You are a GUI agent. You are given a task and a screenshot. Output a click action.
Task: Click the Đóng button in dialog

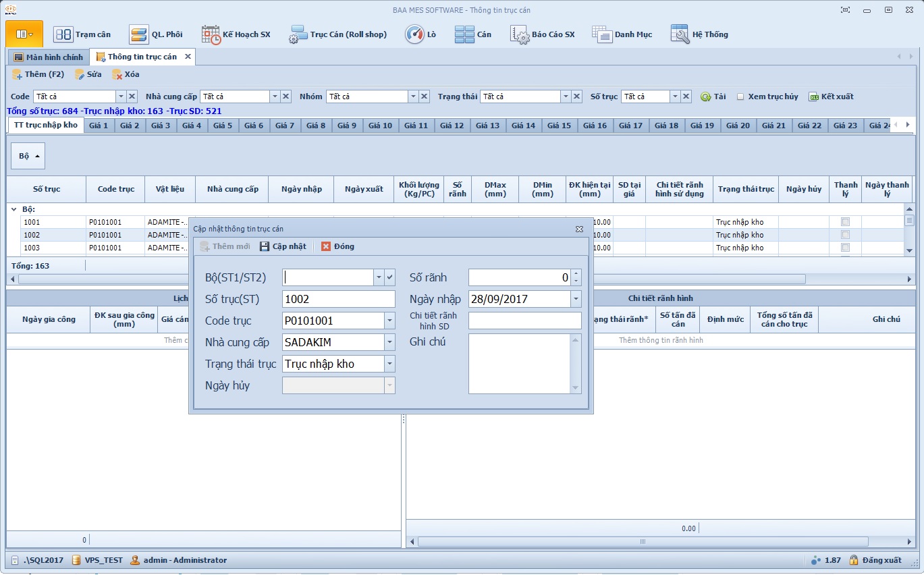coord(337,246)
